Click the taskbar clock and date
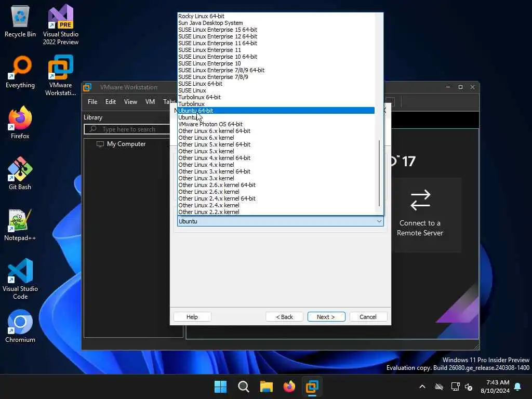 (495, 387)
